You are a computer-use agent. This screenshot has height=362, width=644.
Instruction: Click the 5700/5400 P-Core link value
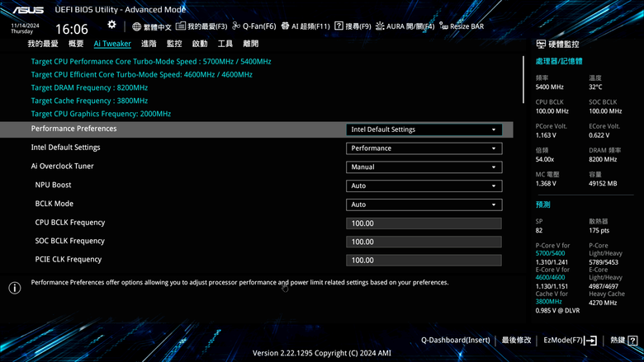coord(550,253)
